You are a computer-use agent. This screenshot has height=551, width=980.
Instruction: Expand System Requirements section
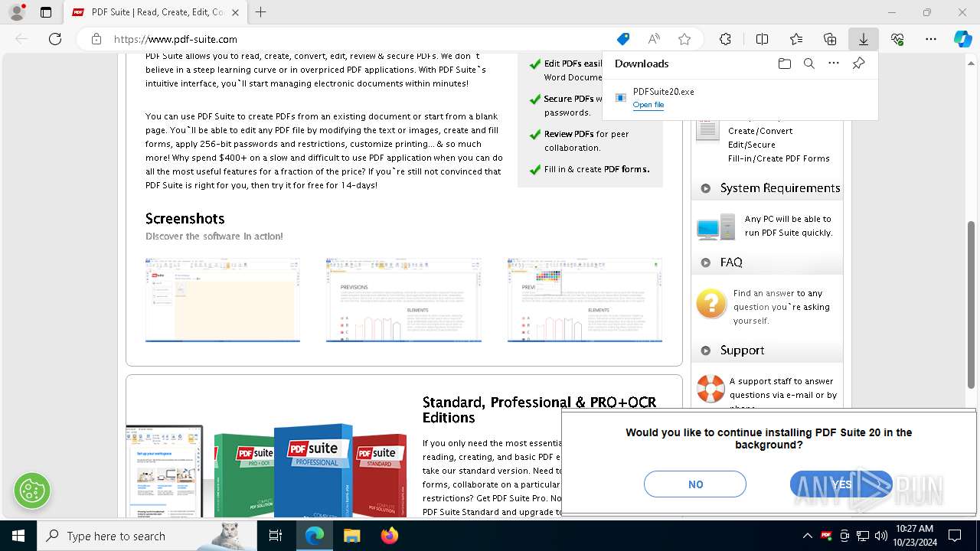click(x=767, y=188)
